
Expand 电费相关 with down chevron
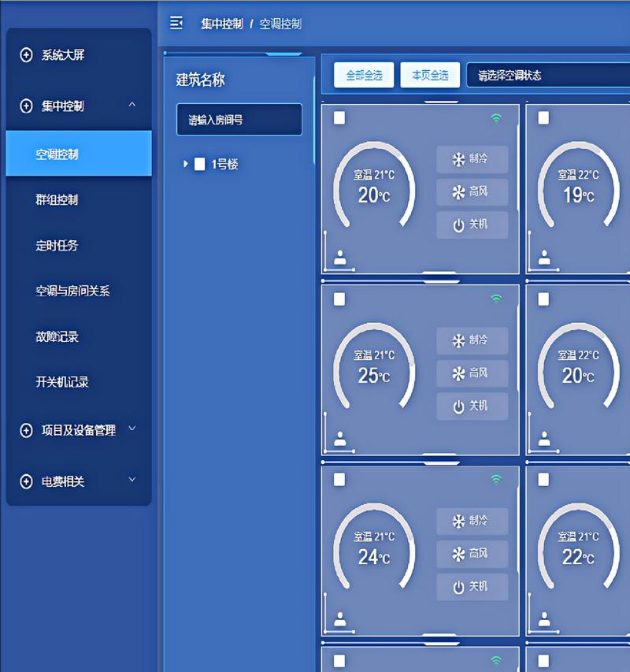(x=132, y=480)
